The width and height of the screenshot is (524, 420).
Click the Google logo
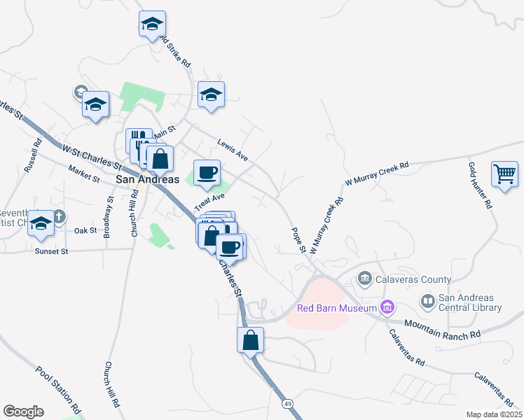click(x=23, y=412)
